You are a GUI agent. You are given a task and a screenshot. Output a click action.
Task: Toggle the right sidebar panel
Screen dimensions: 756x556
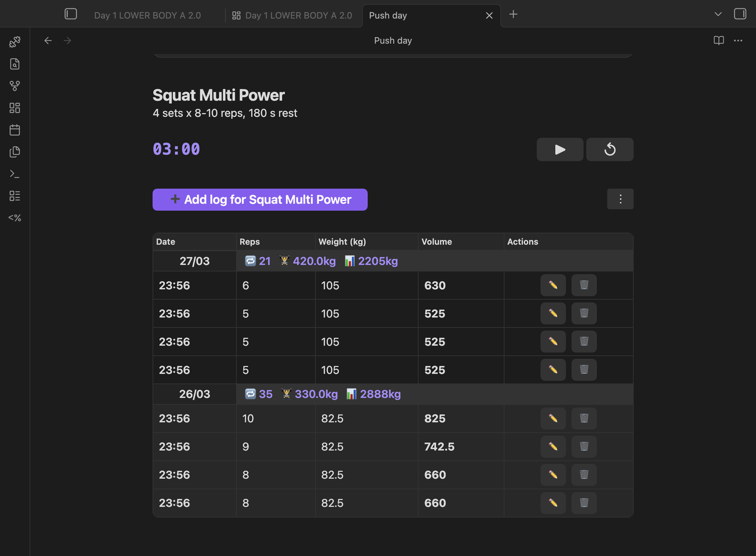pyautogui.click(x=740, y=14)
